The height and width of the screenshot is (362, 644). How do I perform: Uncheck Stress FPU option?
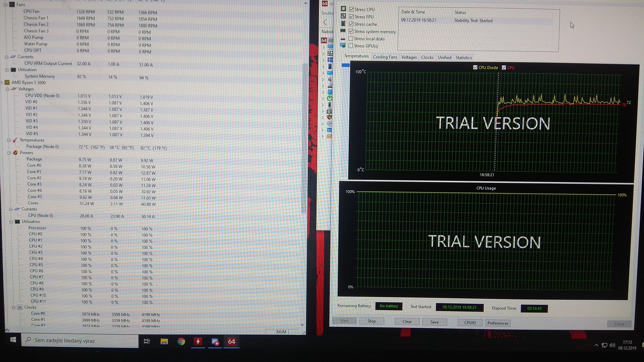(352, 17)
